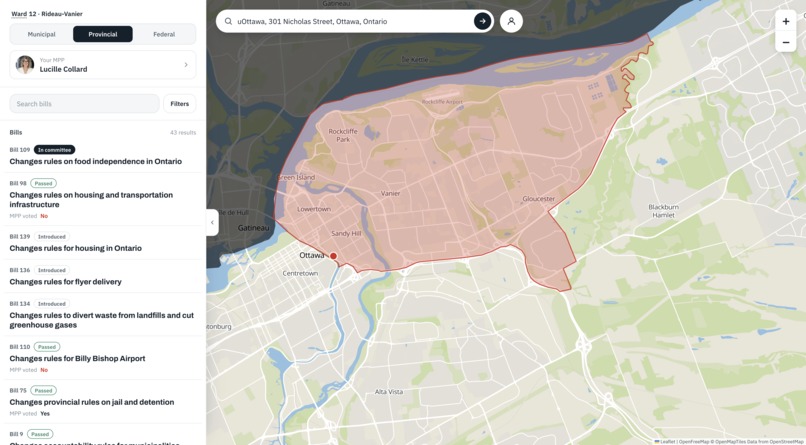Click the Sandy Hill map label
806x445 pixels.
pos(346,233)
